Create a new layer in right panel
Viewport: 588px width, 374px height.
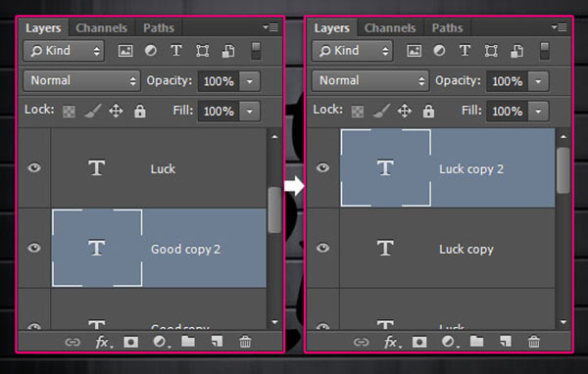(x=506, y=342)
